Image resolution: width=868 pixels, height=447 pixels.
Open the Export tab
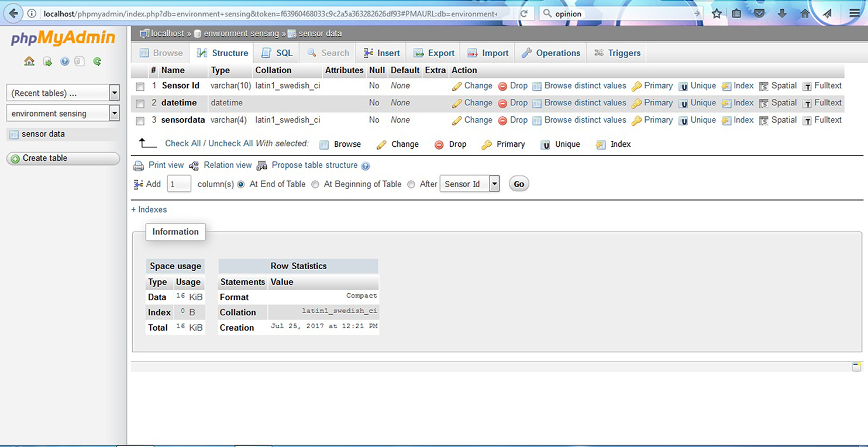coord(434,53)
